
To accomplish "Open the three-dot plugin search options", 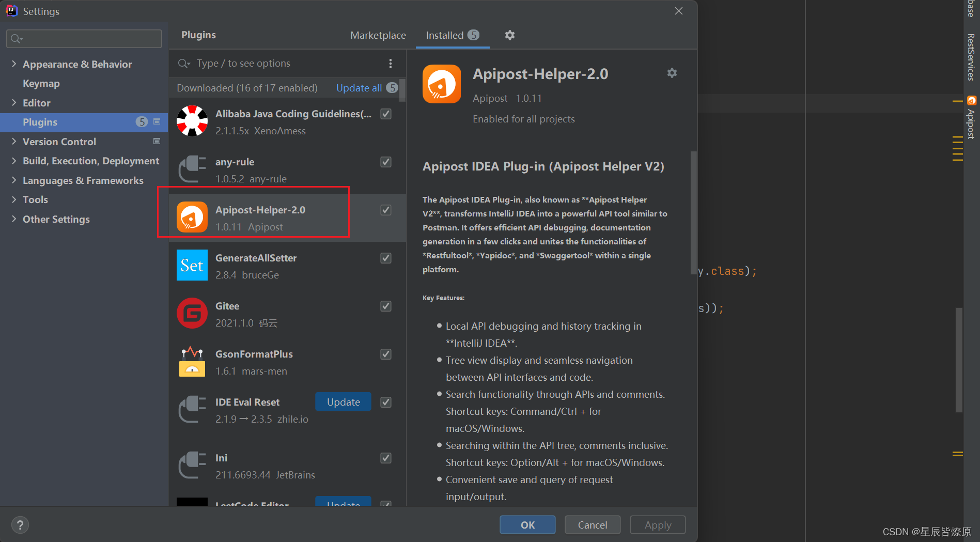I will point(391,64).
